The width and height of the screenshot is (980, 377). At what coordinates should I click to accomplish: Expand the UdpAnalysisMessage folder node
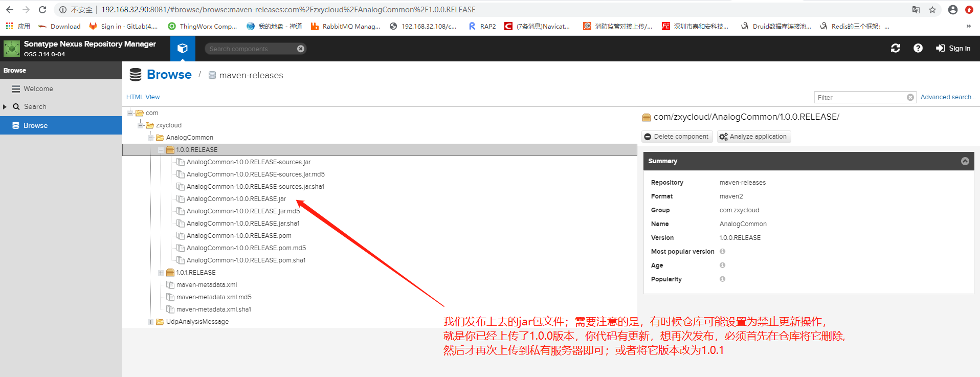point(151,322)
